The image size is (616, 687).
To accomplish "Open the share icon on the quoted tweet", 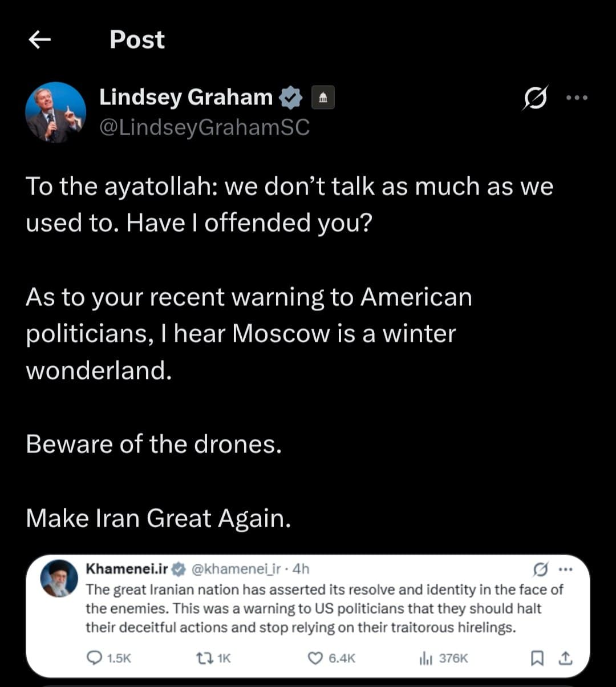I will [565, 657].
